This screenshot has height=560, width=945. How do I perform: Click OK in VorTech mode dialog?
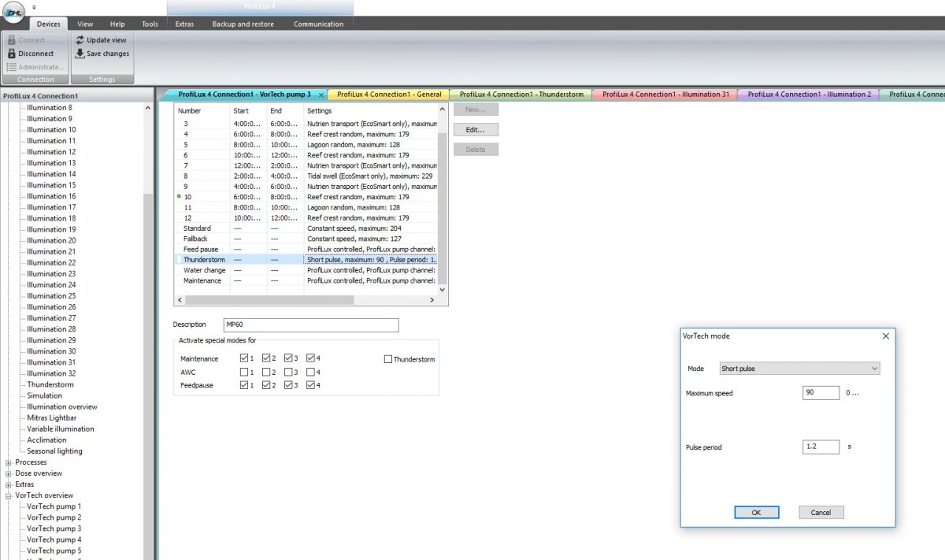756,512
